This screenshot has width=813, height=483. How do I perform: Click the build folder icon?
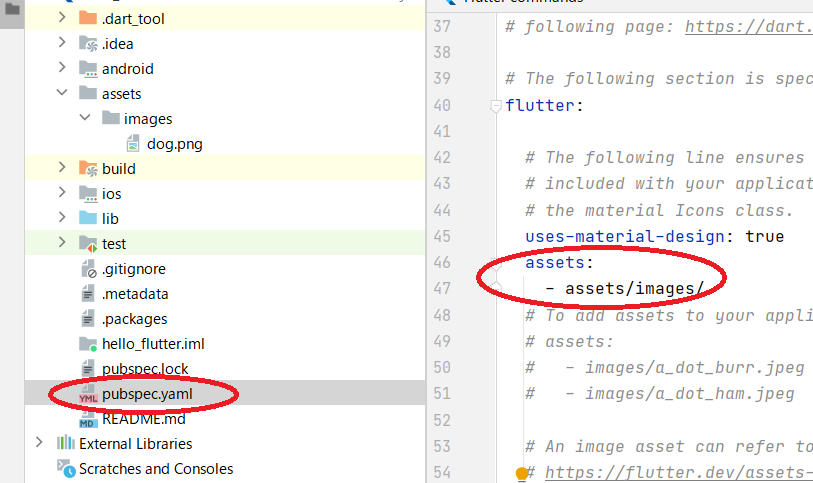click(88, 168)
